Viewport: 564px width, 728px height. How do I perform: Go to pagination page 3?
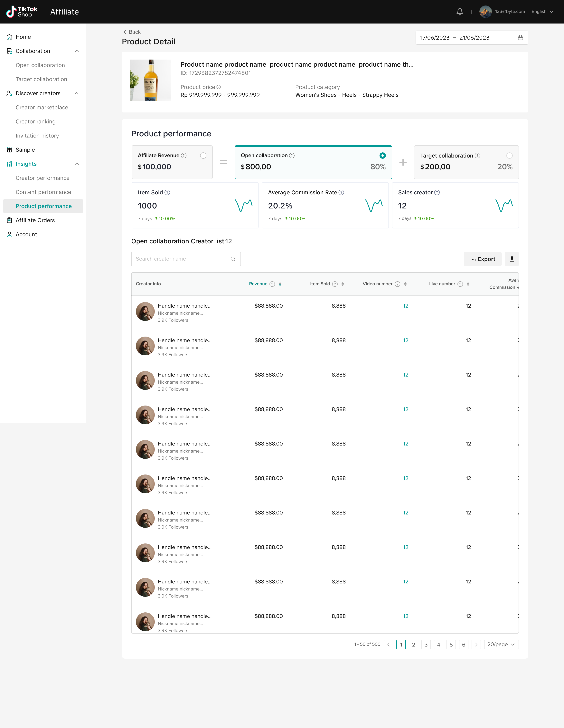pyautogui.click(x=426, y=645)
